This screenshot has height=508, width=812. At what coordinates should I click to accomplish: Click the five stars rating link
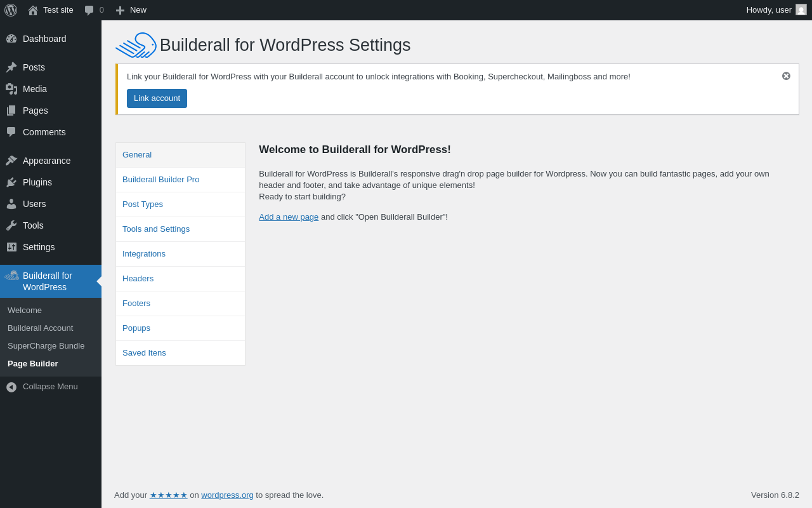(169, 495)
